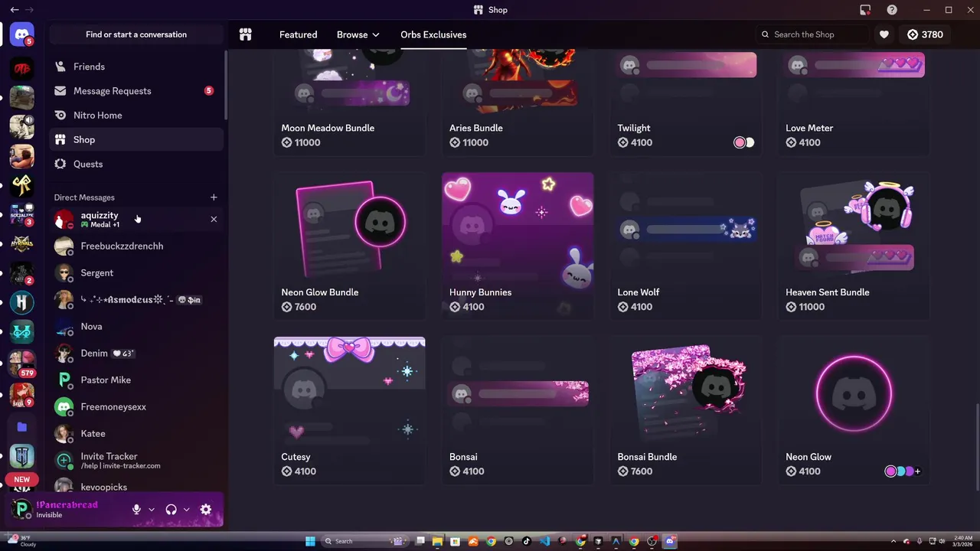This screenshot has width=980, height=551.
Task: Select Shop in the sidebar
Action: pos(136,140)
